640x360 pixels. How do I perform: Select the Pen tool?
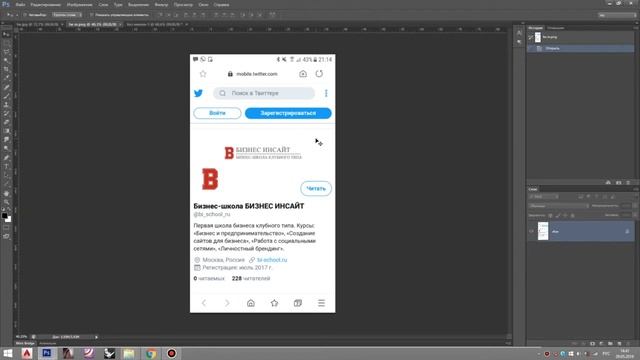6,158
